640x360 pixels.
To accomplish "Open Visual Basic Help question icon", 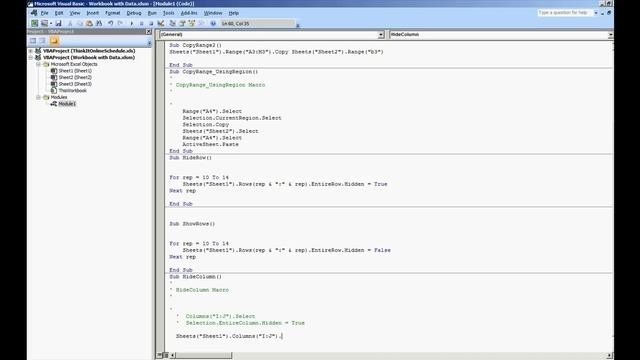I will coord(213,24).
